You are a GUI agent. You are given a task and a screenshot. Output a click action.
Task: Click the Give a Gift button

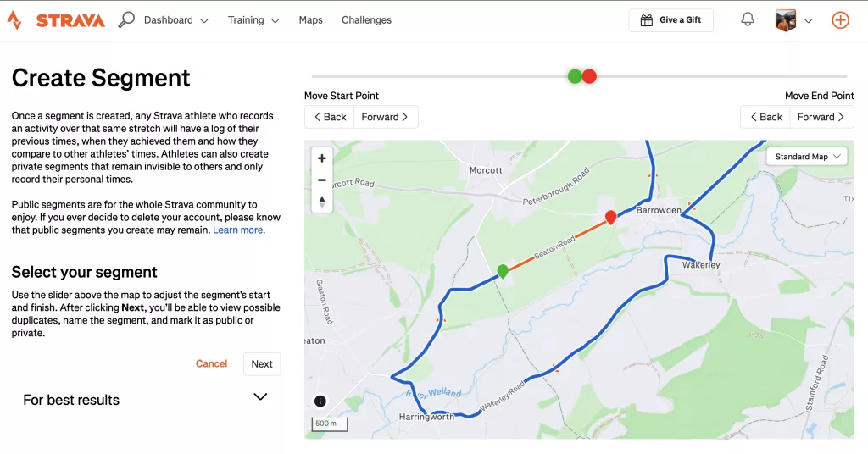[671, 20]
